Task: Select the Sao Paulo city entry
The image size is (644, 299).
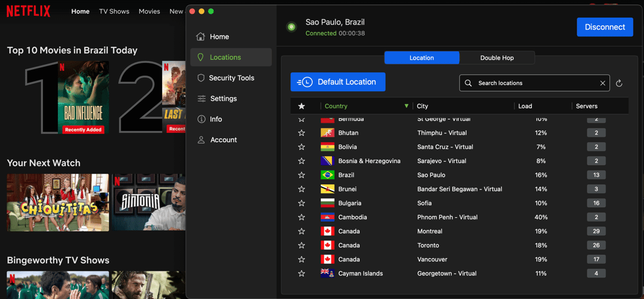Action: 431,175
